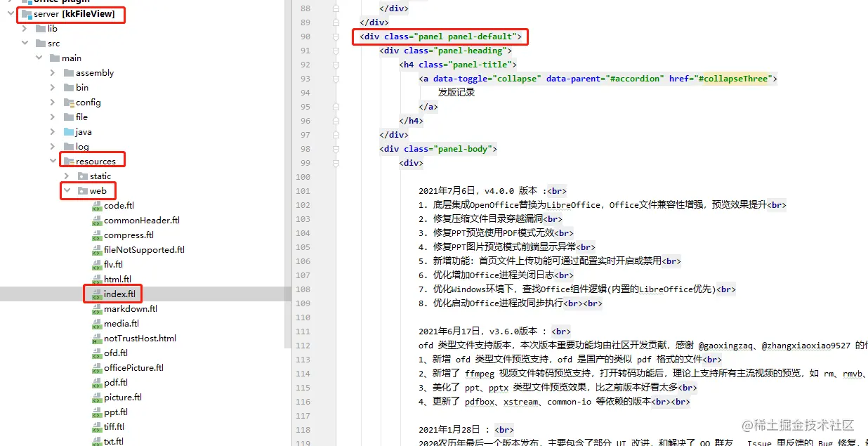Select the file folder in tree
Viewport: 868px width, 446px height.
click(x=81, y=117)
